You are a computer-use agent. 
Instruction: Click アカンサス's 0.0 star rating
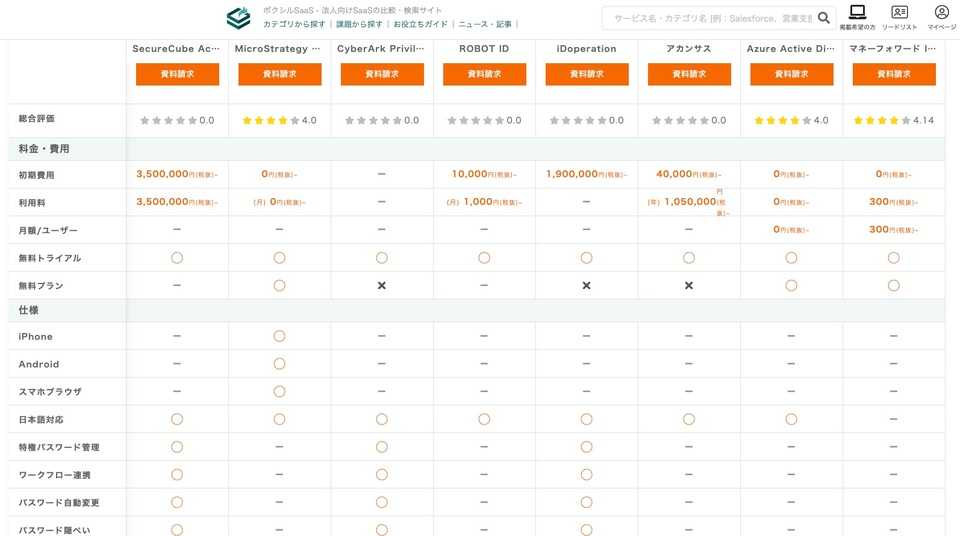[689, 121]
